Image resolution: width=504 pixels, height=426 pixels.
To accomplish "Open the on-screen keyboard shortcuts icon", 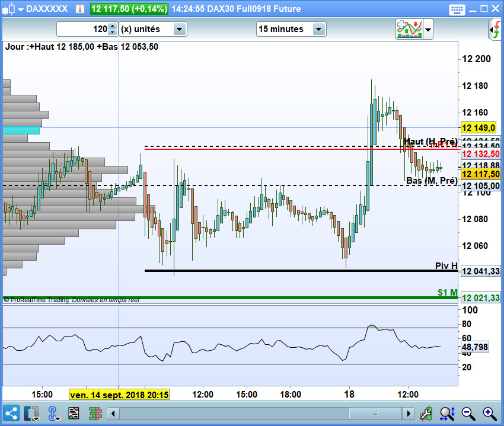I will [457, 9].
